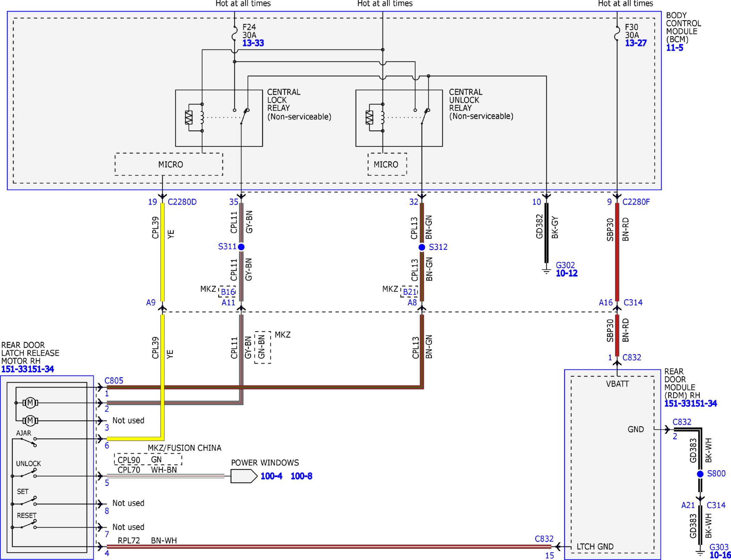Select the C805 connector label
The height and width of the screenshot is (560, 731).
pyautogui.click(x=114, y=380)
